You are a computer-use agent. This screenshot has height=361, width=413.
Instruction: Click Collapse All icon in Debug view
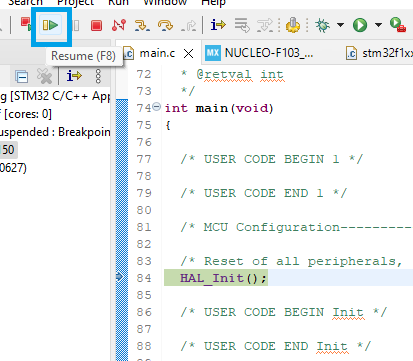coord(22,77)
